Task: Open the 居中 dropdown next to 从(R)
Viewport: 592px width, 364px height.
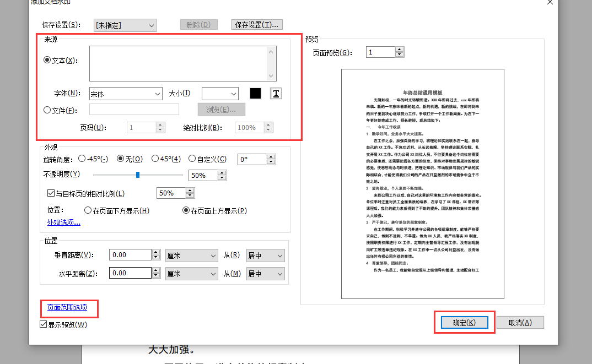Action: [x=265, y=255]
